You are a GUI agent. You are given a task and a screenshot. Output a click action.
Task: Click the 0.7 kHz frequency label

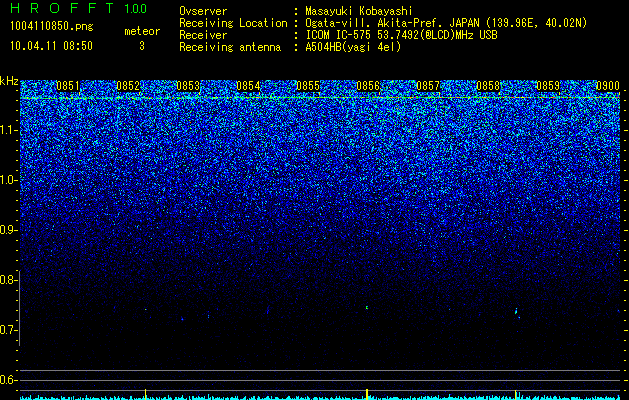click(x=8, y=330)
